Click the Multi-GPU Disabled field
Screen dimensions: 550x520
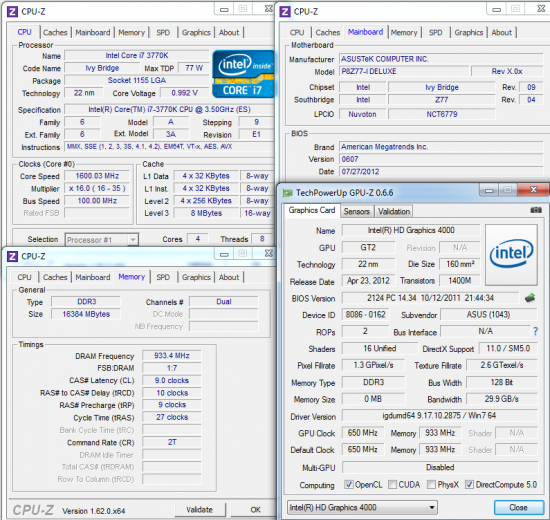(440, 467)
